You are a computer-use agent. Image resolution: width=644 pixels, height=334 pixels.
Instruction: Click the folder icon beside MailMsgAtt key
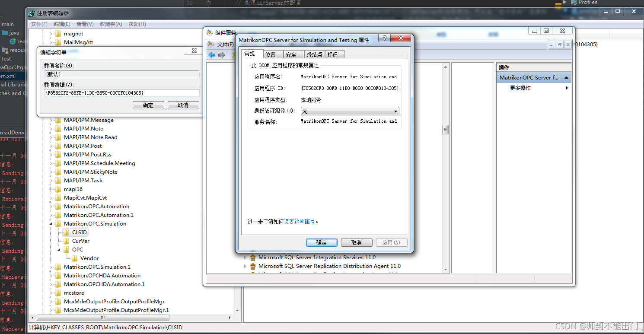tap(58, 42)
